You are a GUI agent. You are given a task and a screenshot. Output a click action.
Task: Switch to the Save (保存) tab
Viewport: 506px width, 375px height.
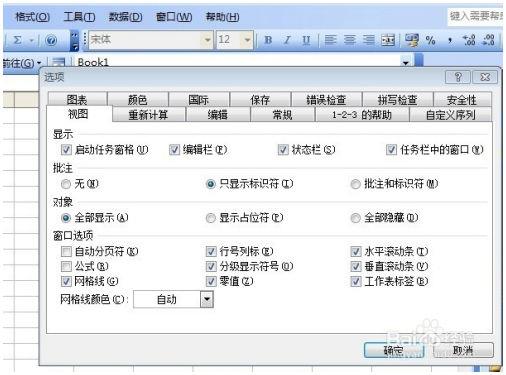260,100
